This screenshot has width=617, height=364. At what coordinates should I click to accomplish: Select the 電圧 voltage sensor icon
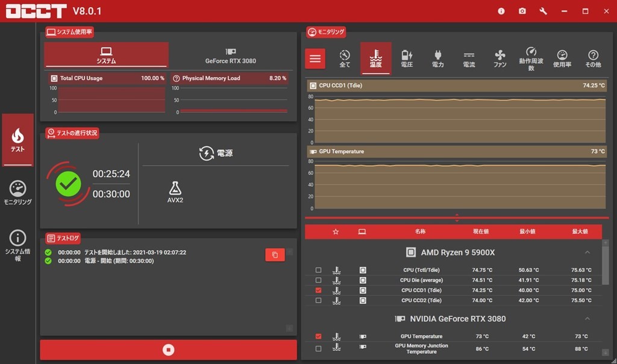tap(407, 58)
